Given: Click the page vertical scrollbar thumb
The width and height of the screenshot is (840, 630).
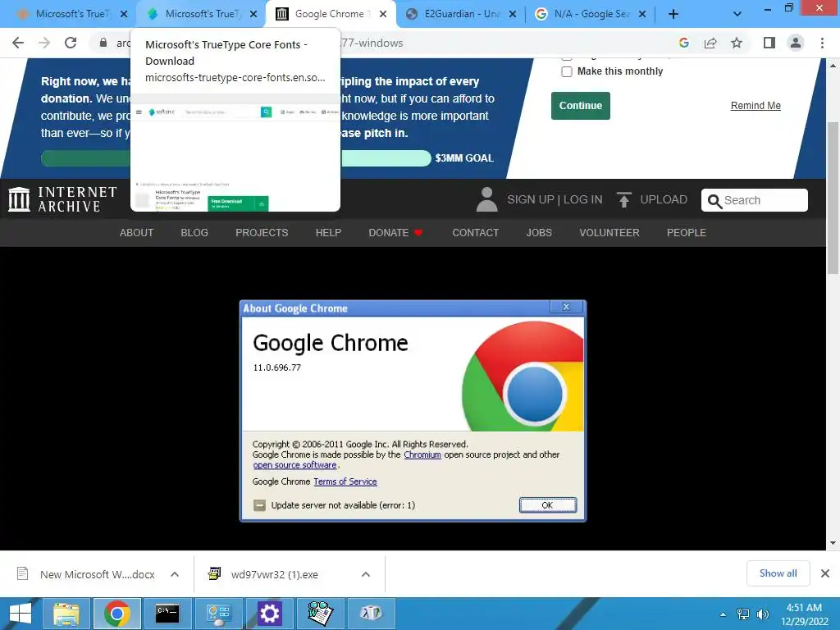Looking at the screenshot, I should coord(833,199).
